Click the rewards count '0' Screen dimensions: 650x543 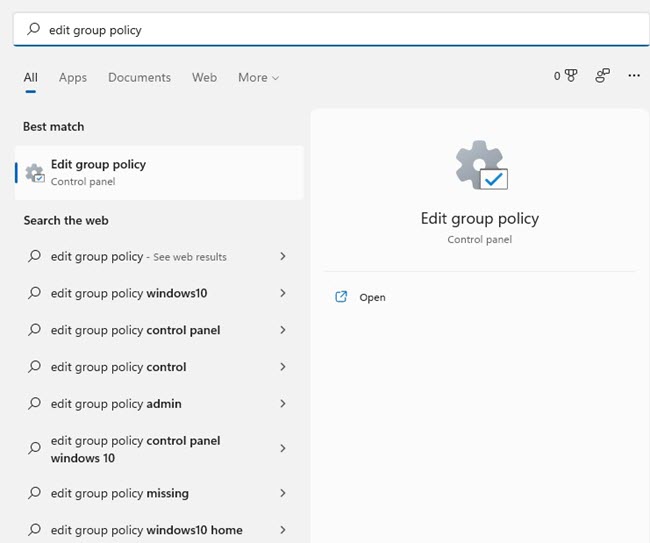tap(557, 76)
